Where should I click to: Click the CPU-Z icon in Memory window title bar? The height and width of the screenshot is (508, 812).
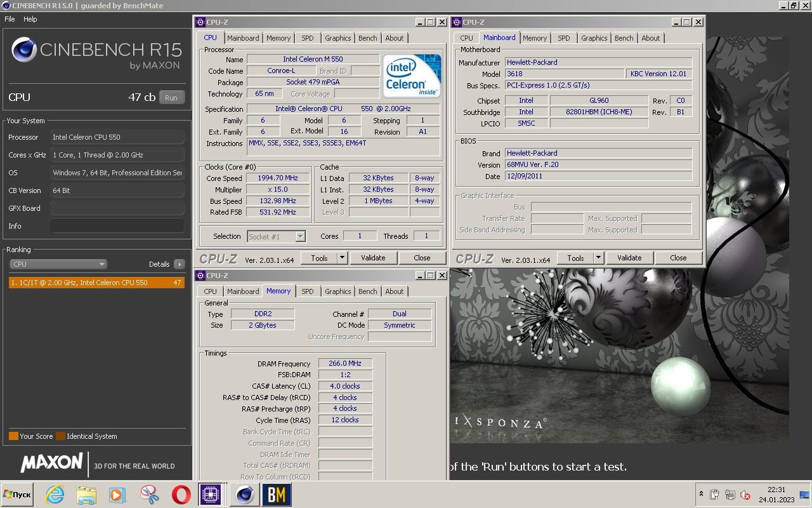coord(200,276)
